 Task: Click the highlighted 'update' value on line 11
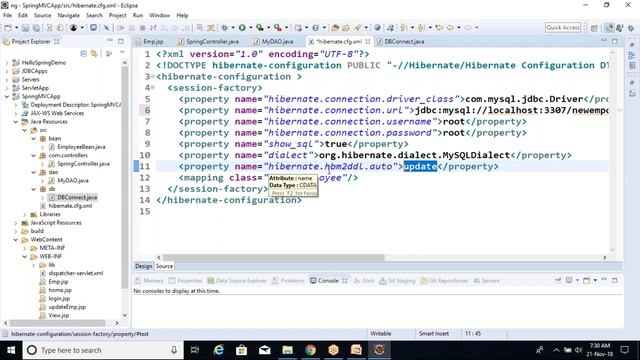[x=420, y=167]
